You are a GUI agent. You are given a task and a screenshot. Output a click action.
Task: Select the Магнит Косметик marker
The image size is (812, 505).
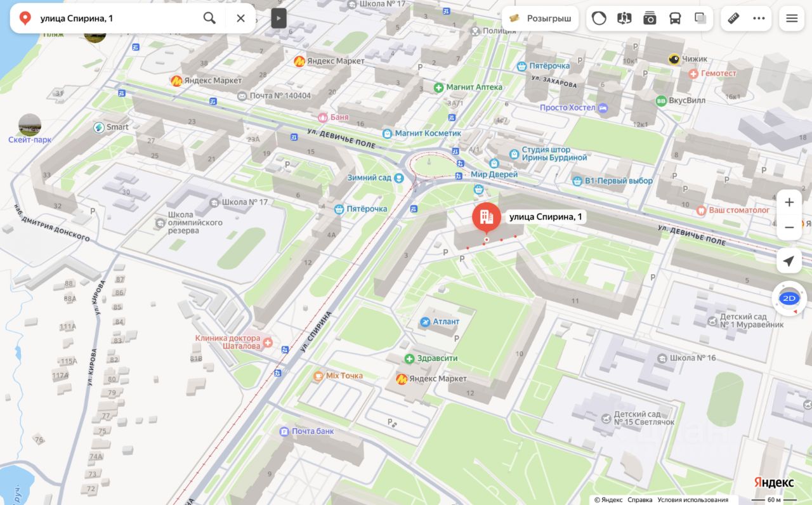pos(387,133)
